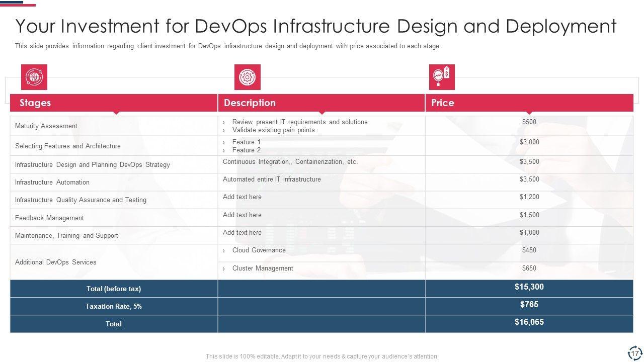
Task: Click the globe icon above Stages
Action: point(34,77)
